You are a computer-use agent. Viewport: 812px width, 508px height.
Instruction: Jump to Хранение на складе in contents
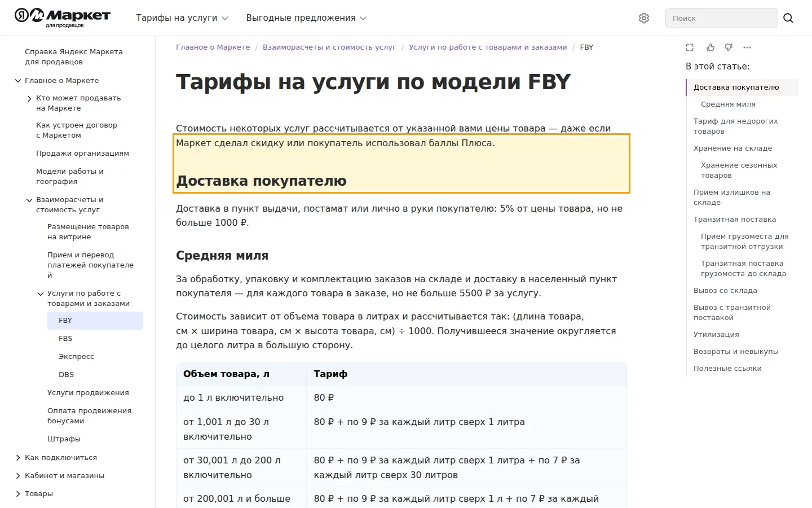click(732, 148)
